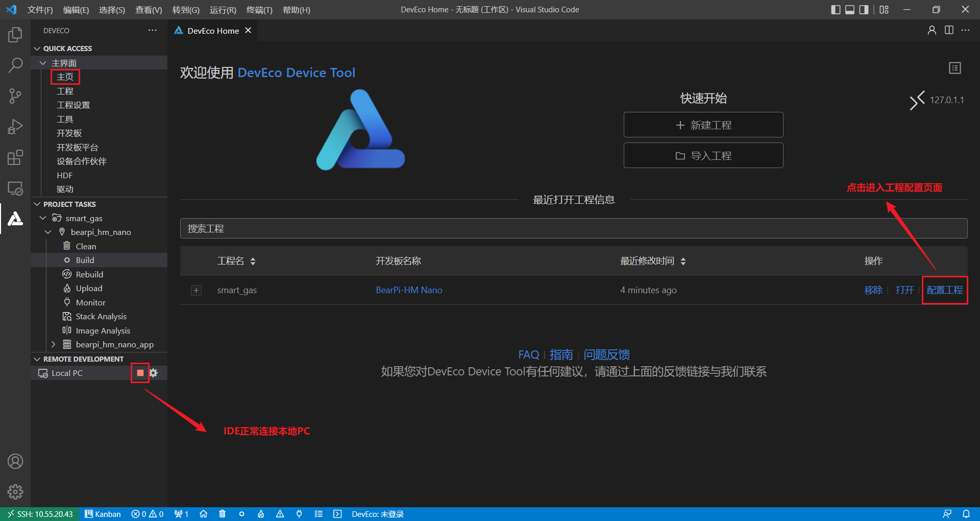Click the 导入工程 button
Image resolution: width=980 pixels, height=521 pixels.
(x=703, y=156)
